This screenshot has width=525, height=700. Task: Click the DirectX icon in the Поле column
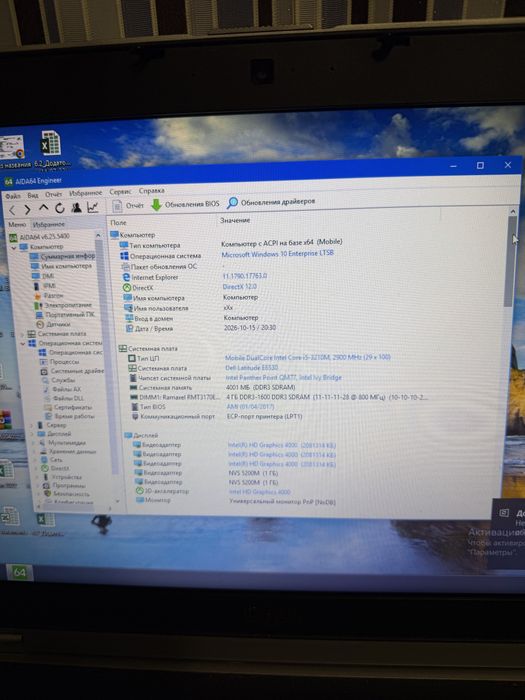point(127,288)
